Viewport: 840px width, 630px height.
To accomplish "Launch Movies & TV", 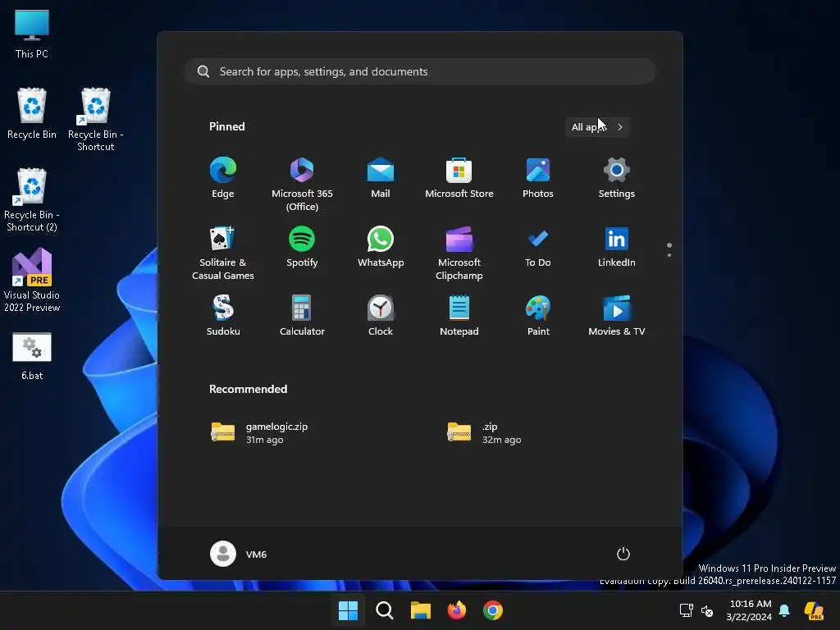I will click(x=617, y=316).
